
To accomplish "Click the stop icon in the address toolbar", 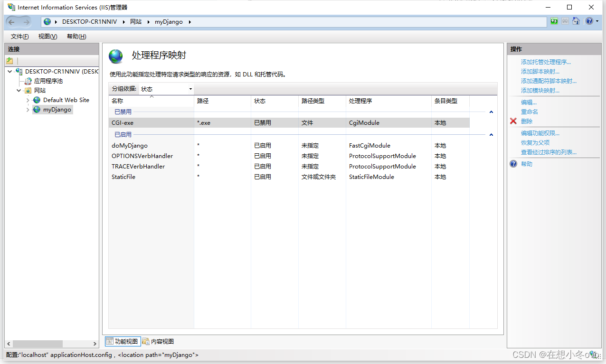I will coord(565,21).
